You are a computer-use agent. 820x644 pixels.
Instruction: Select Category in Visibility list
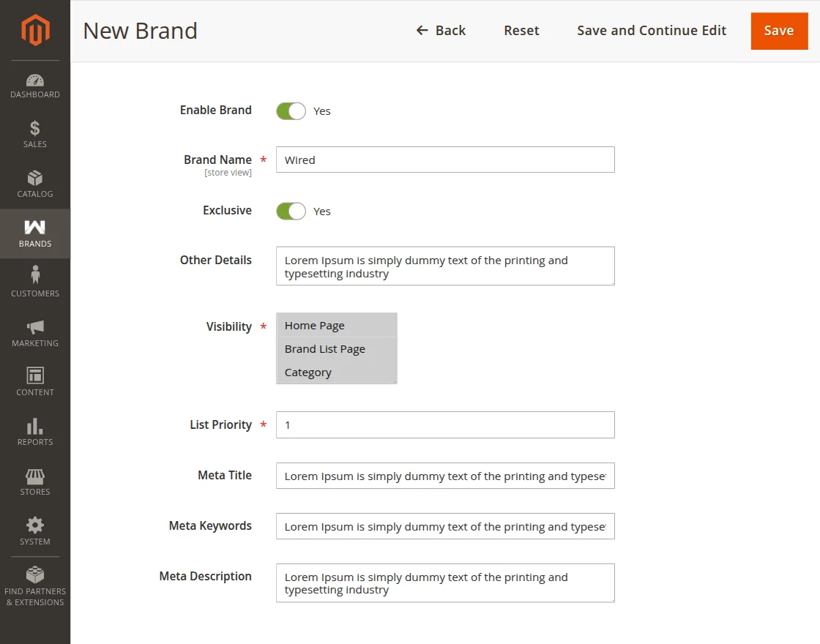tap(336, 372)
